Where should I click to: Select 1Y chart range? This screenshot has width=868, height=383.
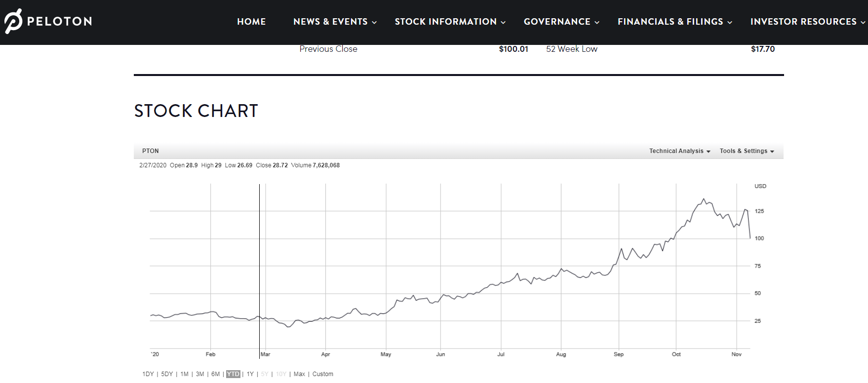tap(250, 374)
